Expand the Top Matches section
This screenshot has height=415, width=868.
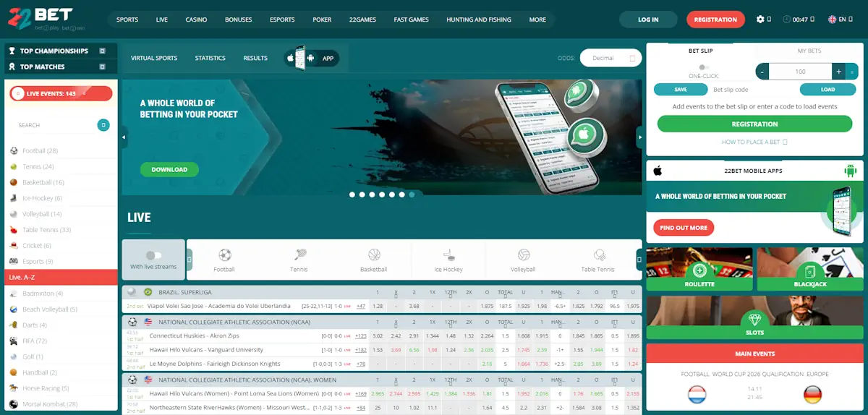click(103, 67)
